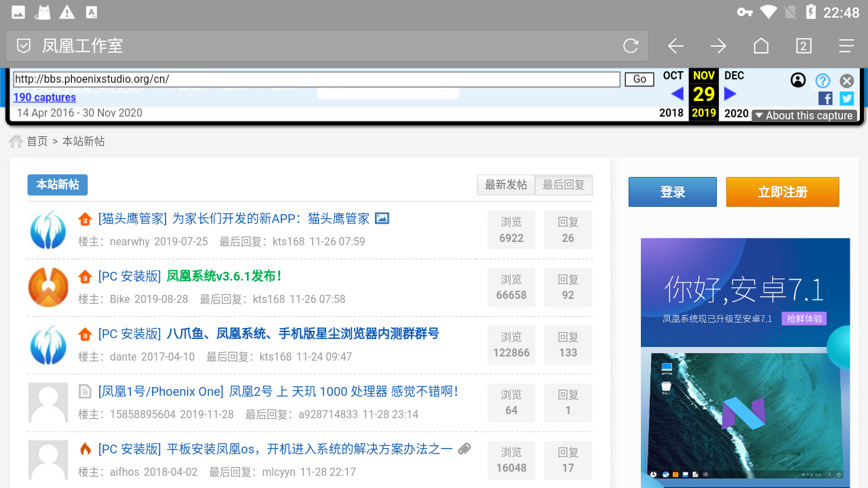Image resolution: width=868 pixels, height=488 pixels.
Task: Open thread 八爪鱼、凤凰系统、手机版星尘浏览器内测群群号
Action: pyautogui.click(x=302, y=334)
